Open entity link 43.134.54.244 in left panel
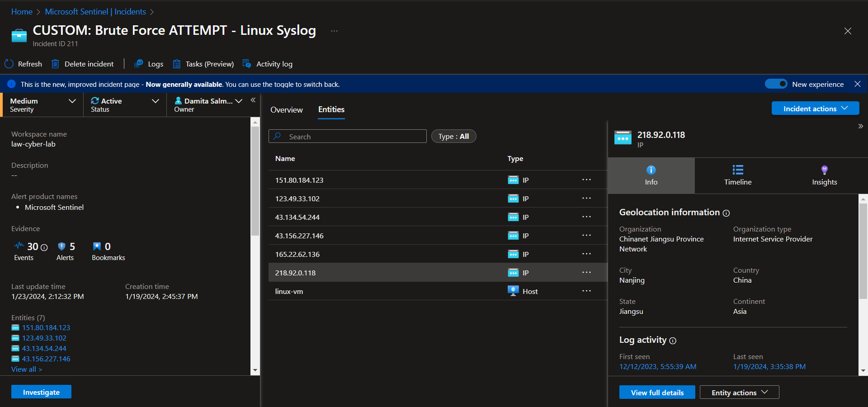This screenshot has width=868, height=407. point(44,349)
